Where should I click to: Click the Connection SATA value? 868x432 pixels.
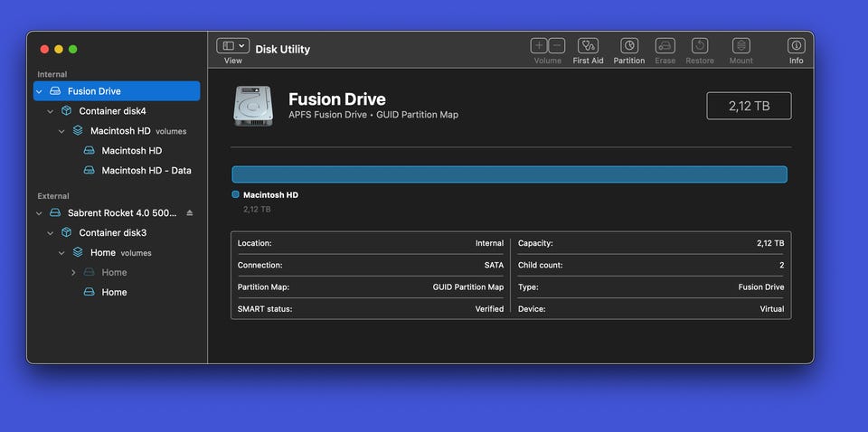pos(494,265)
